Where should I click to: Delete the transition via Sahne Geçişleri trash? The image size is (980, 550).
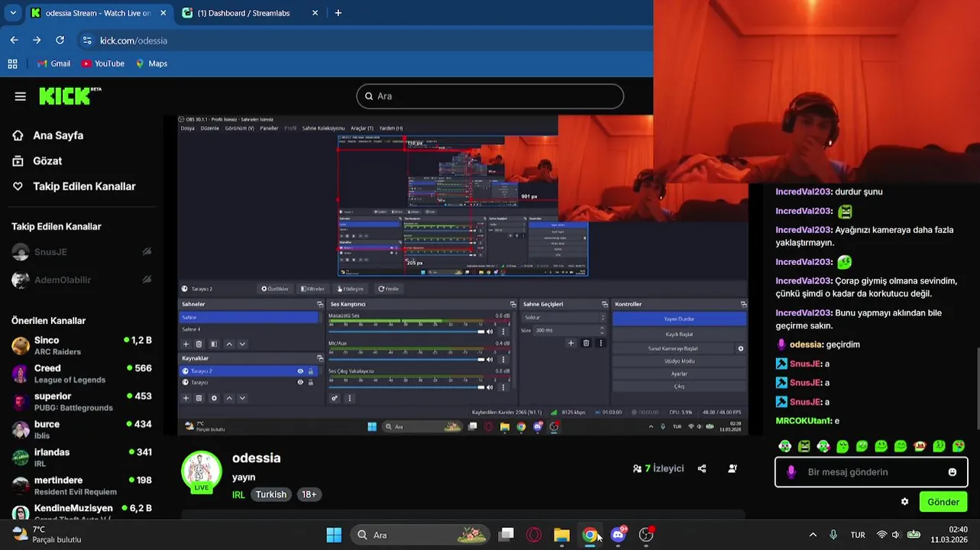(x=586, y=343)
